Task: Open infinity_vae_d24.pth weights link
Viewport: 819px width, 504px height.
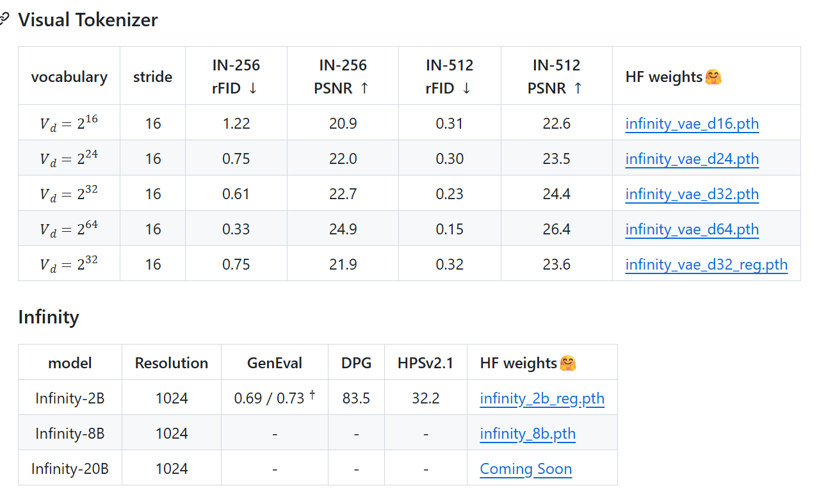Action: click(692, 158)
